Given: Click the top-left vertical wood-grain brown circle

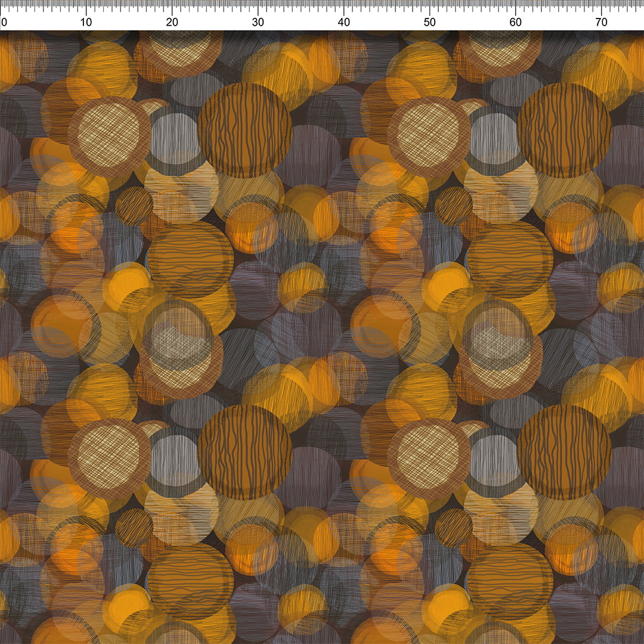Looking at the screenshot, I should pos(244,130).
